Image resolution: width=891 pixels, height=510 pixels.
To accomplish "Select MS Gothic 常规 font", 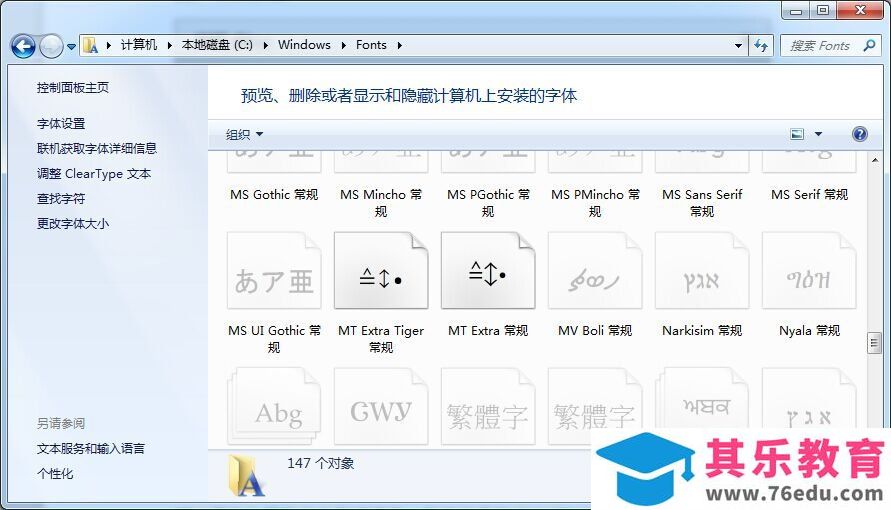I will (x=274, y=195).
